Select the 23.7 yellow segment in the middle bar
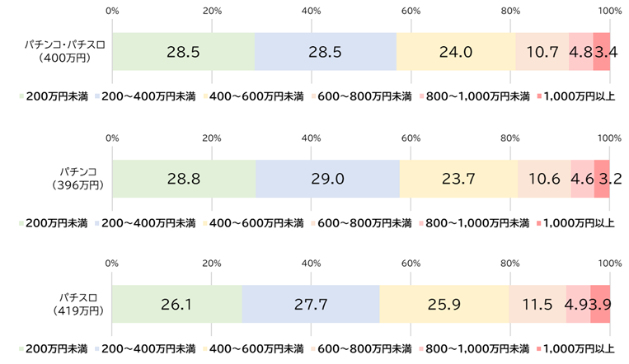The height and width of the screenshot is (364, 629). [x=458, y=179]
